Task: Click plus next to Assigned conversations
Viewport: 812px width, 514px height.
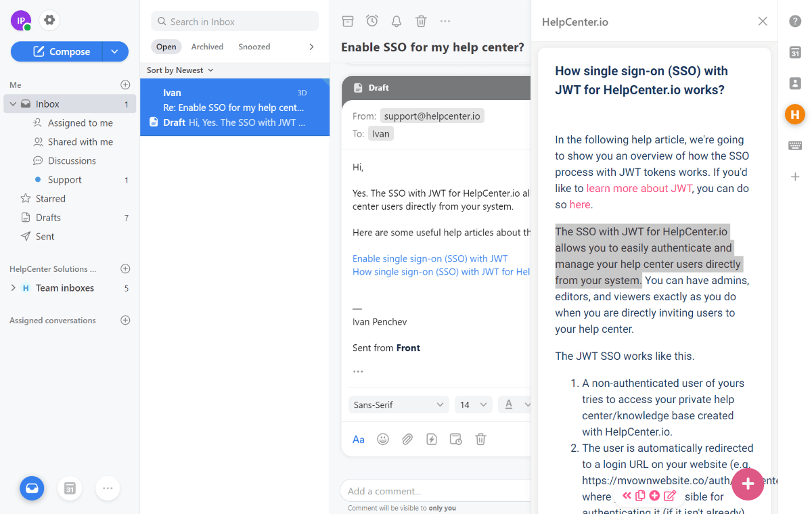Action: pos(125,321)
